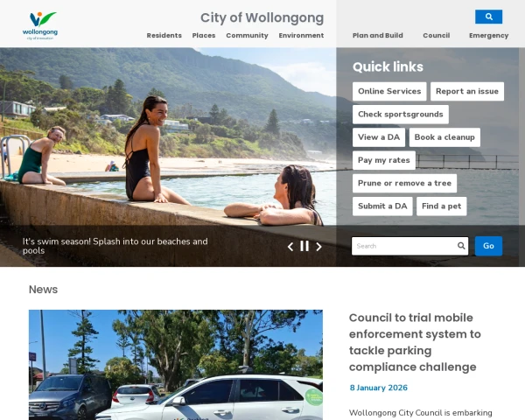Open the mobile enforcement parking news headline
This screenshot has height=420, width=525.
[415, 342]
